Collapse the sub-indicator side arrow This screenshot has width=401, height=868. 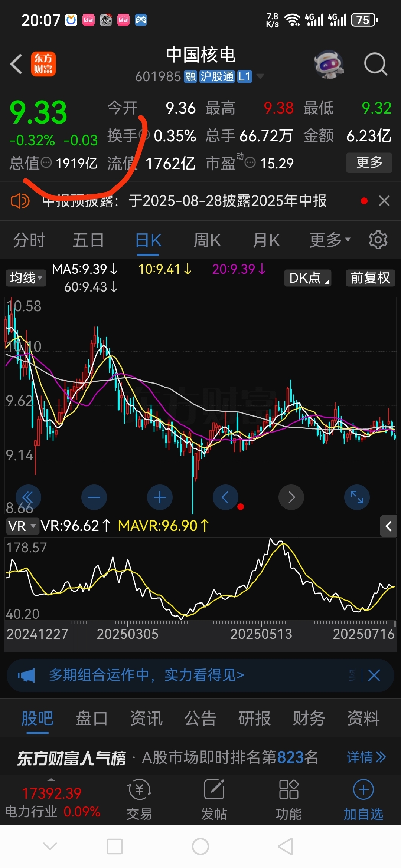coord(388,526)
